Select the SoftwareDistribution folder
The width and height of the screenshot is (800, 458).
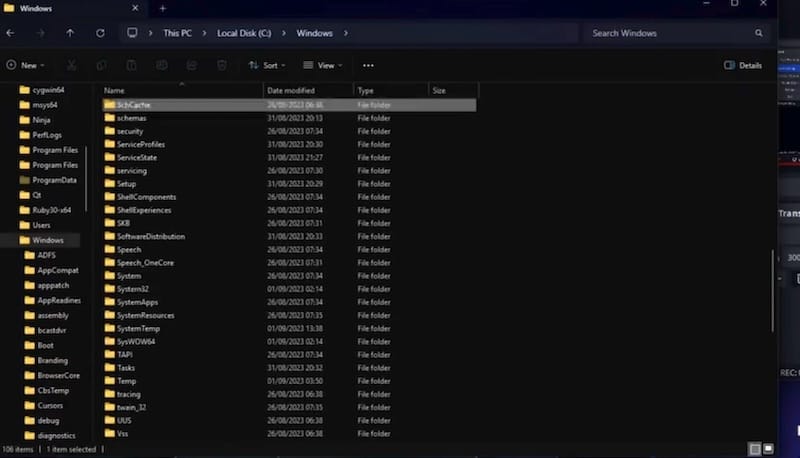click(x=289, y=237)
